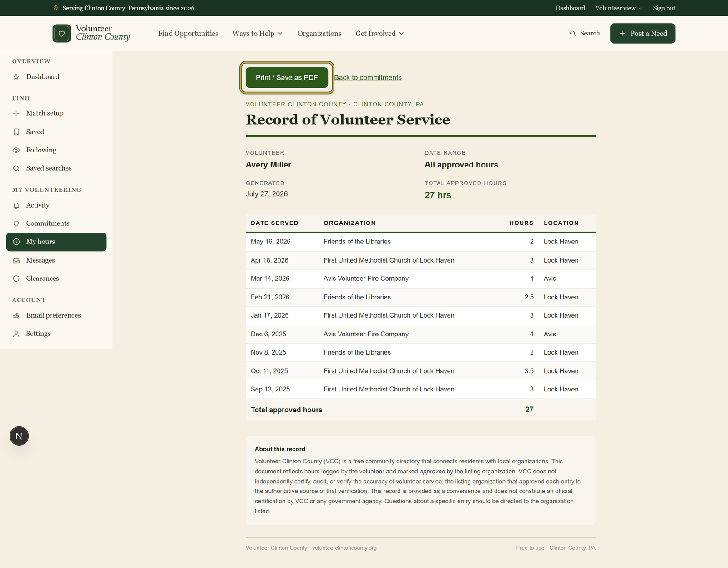This screenshot has width=728, height=568.
Task: Click the Search button in header
Action: 585,34
